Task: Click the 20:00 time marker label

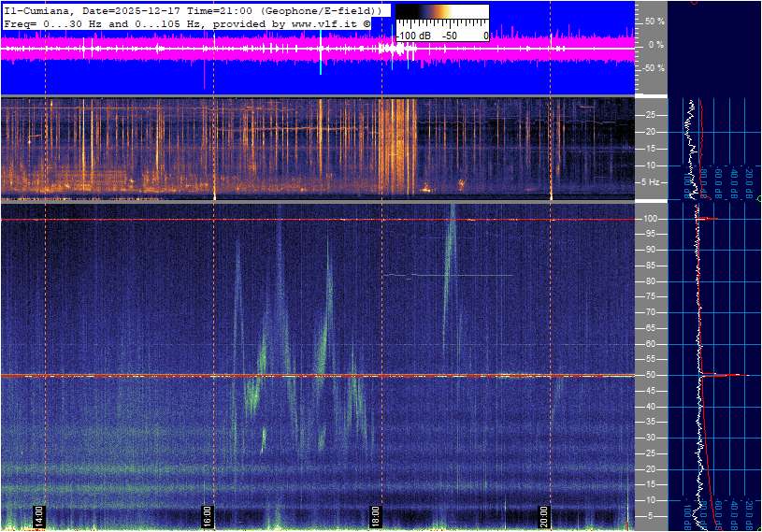Action: 544,516
